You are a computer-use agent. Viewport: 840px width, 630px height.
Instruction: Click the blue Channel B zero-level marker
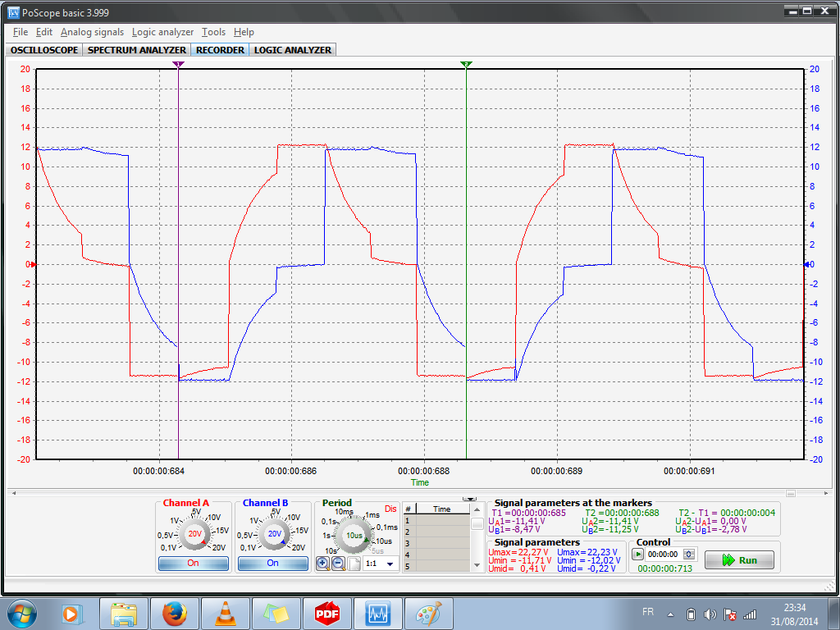click(807, 264)
